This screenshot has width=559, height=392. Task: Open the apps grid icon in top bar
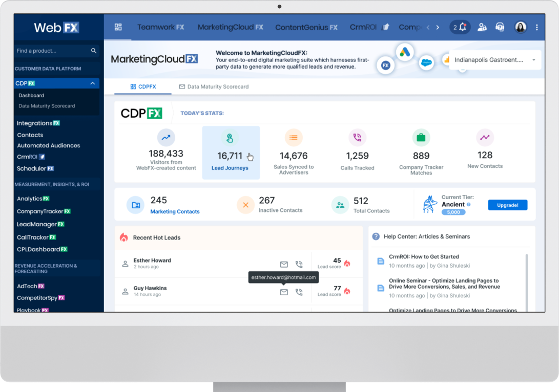pos(118,27)
